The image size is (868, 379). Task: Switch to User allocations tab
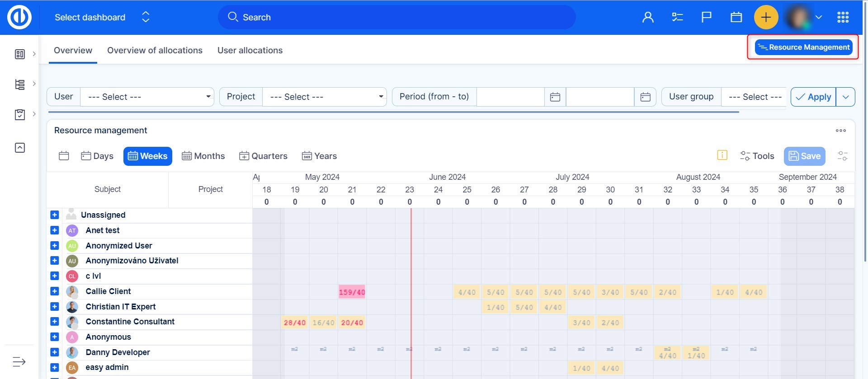click(x=250, y=51)
